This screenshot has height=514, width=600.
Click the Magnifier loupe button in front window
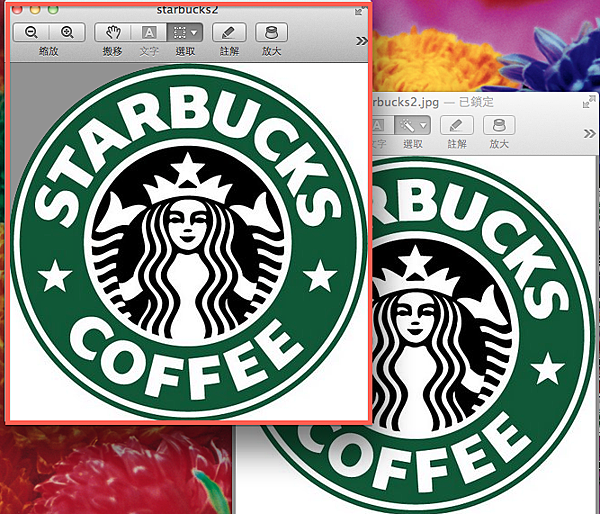[271, 33]
